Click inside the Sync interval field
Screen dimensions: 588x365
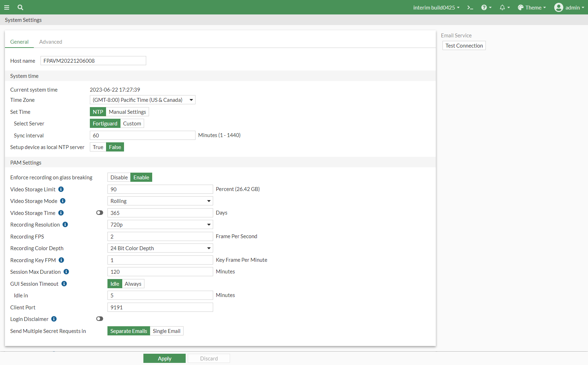[142, 135]
